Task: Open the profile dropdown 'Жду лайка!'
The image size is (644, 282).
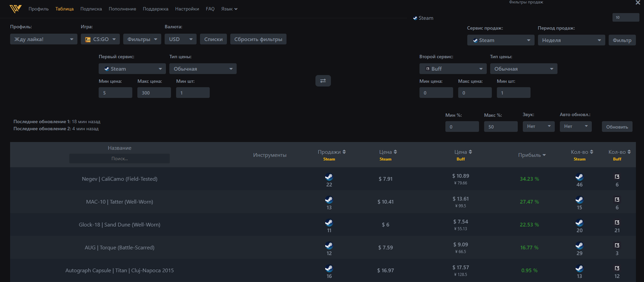Action: 43,39
